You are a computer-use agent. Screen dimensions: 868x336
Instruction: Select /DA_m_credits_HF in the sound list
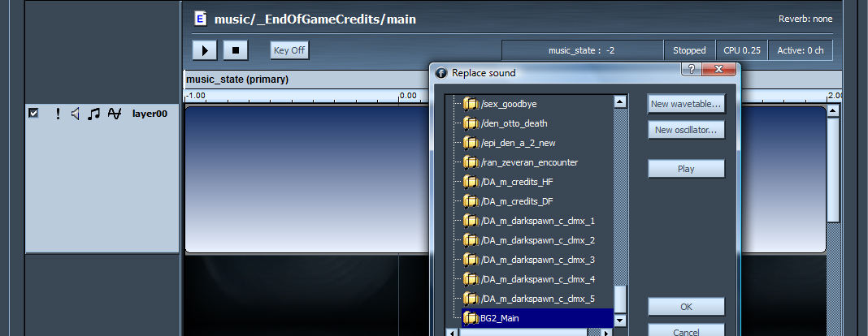click(517, 182)
